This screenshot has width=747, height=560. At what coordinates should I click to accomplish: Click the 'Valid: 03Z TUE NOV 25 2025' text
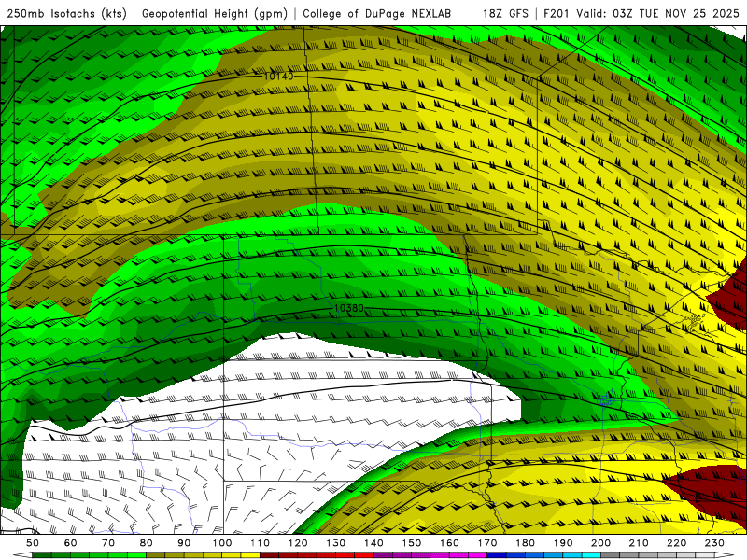658,13
